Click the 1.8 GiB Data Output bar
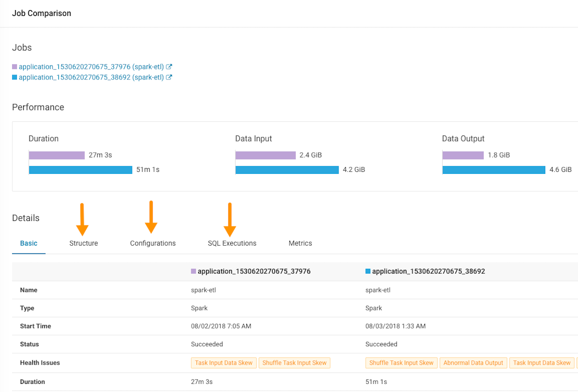The height and width of the screenshot is (392, 578). [x=463, y=155]
